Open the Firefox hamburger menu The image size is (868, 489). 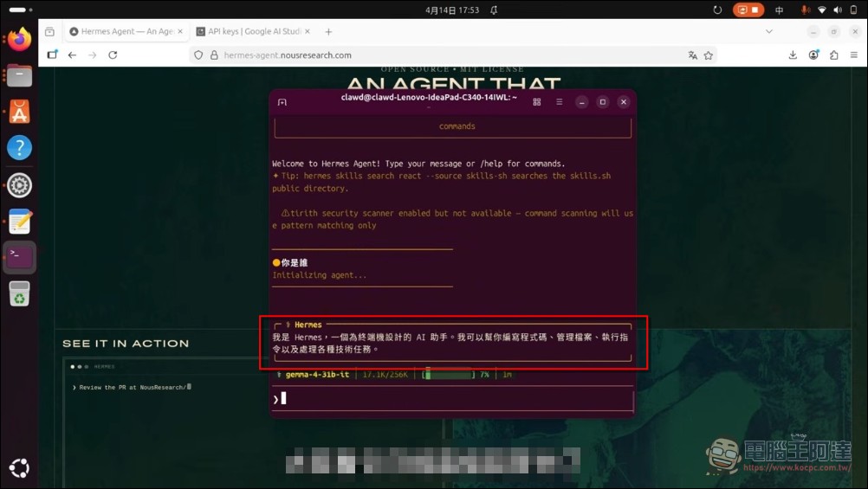(854, 55)
